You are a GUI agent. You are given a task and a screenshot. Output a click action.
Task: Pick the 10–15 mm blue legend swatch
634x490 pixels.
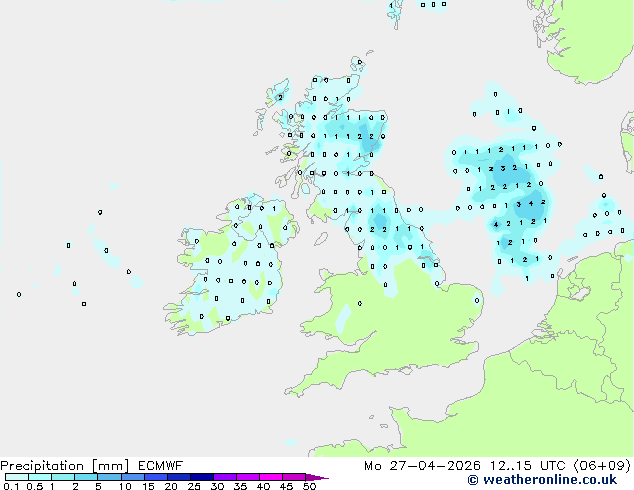pos(133,477)
